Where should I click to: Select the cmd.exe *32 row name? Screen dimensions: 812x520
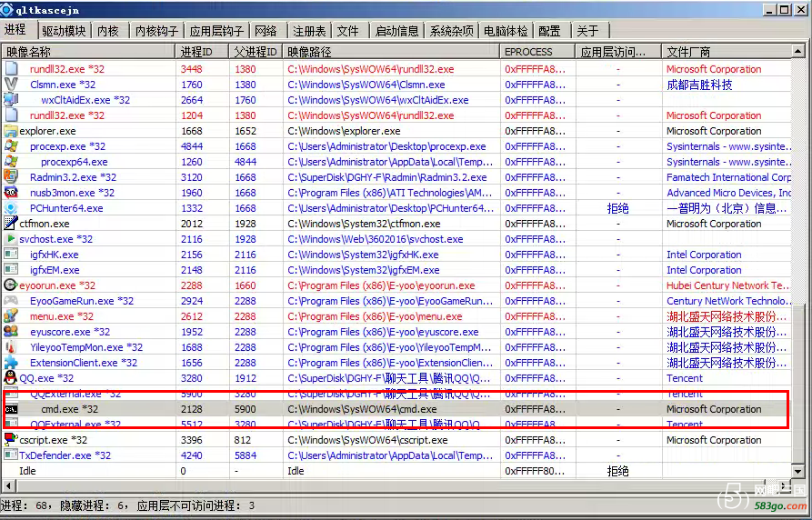[69, 409]
